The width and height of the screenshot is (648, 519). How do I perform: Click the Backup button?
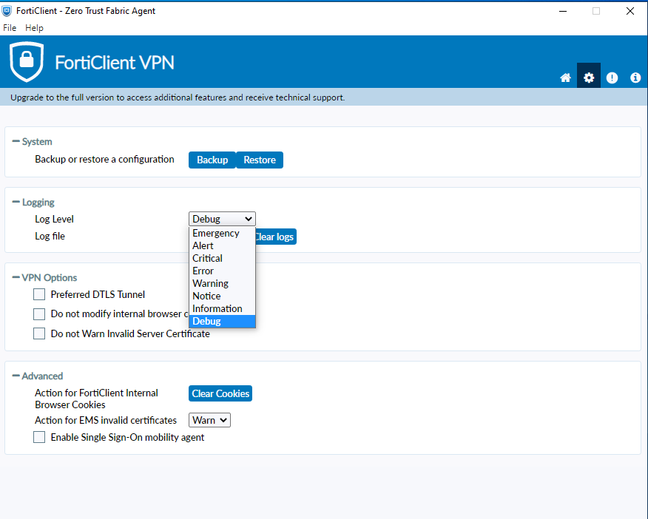212,160
